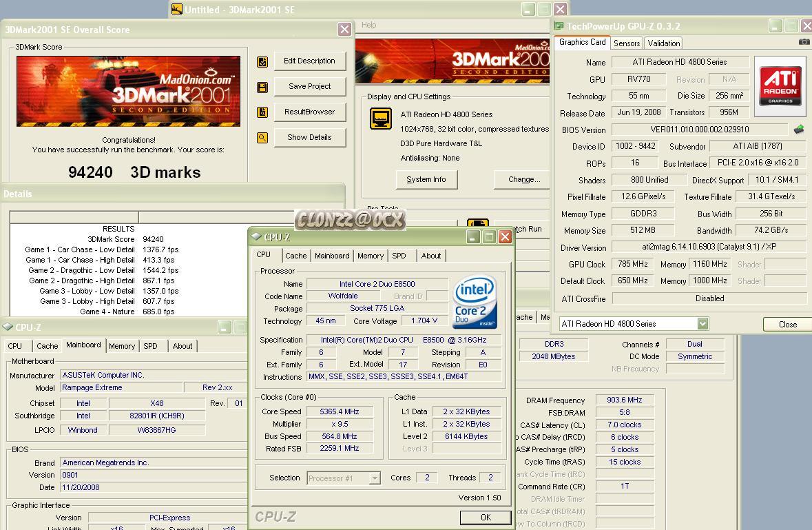Image resolution: width=812 pixels, height=530 pixels.
Task: Open the Processor #1 selection dropdown in CPU-Z
Action: coord(375,478)
